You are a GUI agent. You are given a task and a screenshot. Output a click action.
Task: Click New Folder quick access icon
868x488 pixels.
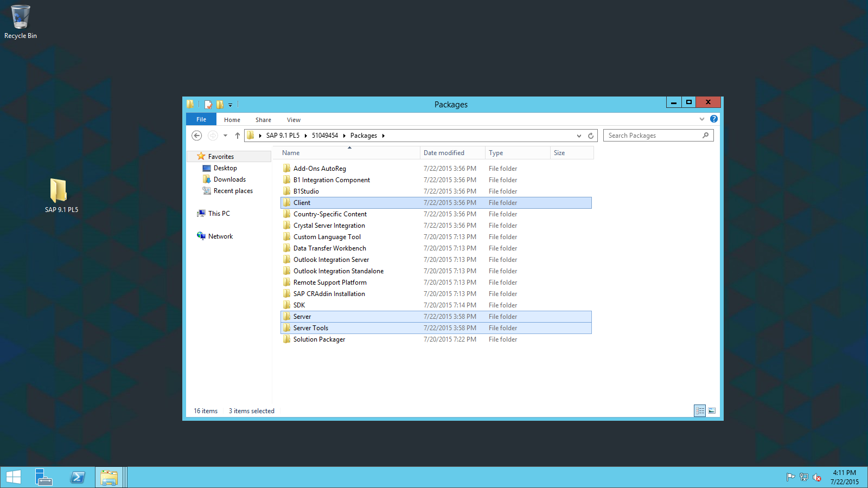coord(220,105)
